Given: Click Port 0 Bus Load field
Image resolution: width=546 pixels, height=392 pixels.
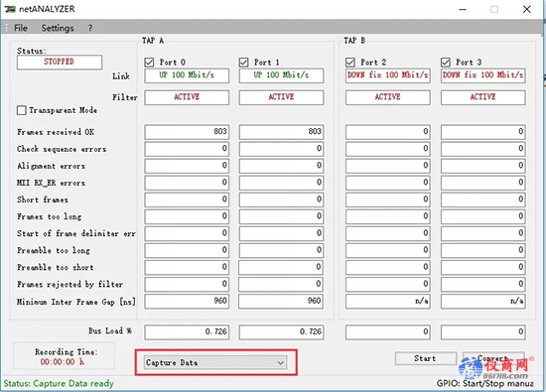Looking at the screenshot, I should (187, 331).
